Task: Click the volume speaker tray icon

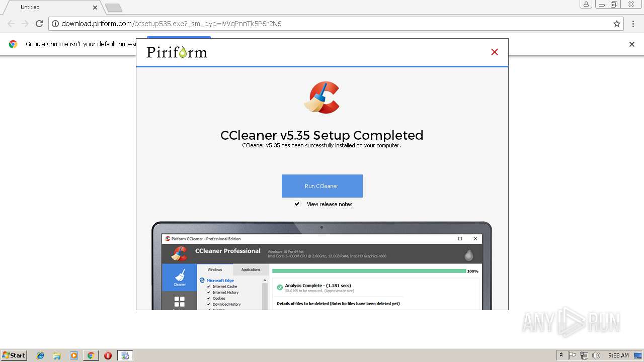Action: pos(596,355)
